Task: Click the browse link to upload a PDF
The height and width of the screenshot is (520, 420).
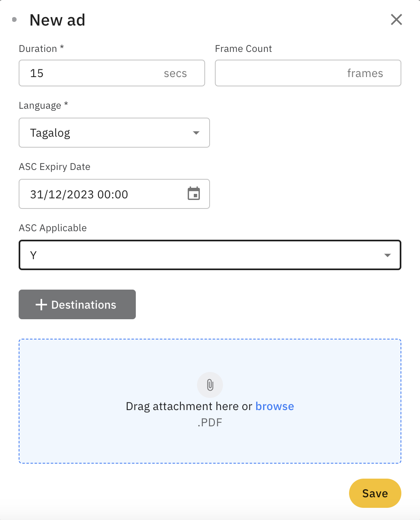Action: (x=275, y=406)
